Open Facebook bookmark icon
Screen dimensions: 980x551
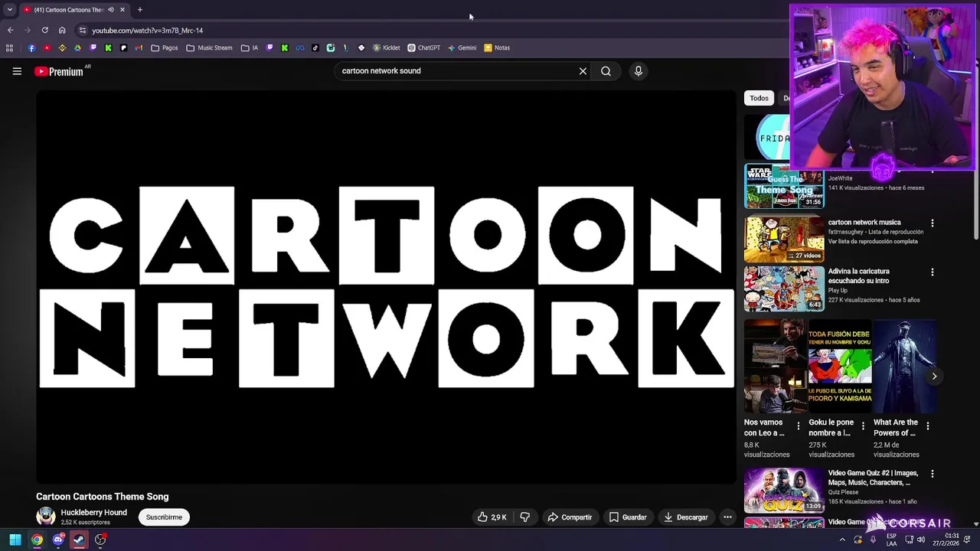pyautogui.click(x=31, y=47)
